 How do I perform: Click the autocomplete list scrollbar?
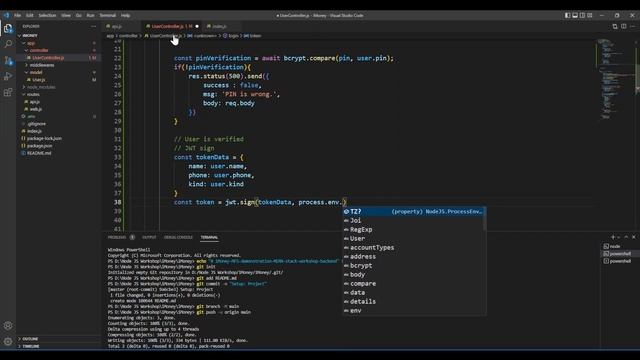484,219
